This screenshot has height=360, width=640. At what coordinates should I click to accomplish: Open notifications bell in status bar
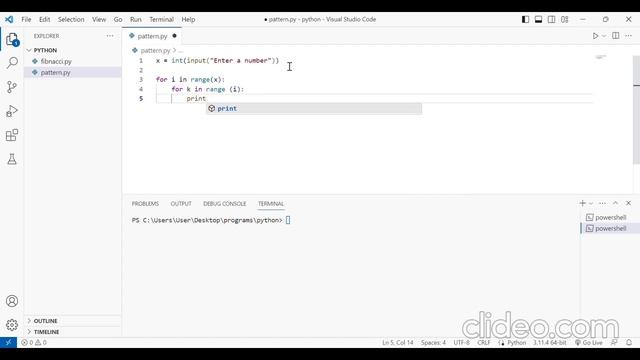click(x=629, y=342)
